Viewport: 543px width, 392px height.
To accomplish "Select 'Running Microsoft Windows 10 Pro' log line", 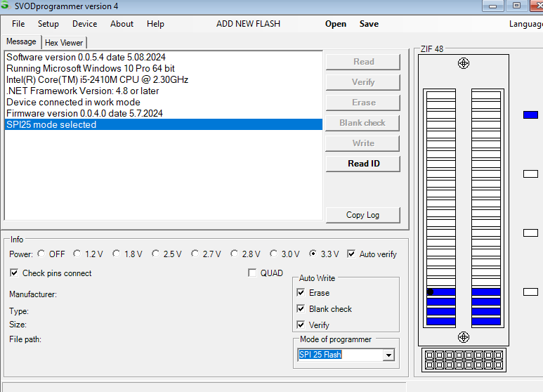I will tap(164, 68).
